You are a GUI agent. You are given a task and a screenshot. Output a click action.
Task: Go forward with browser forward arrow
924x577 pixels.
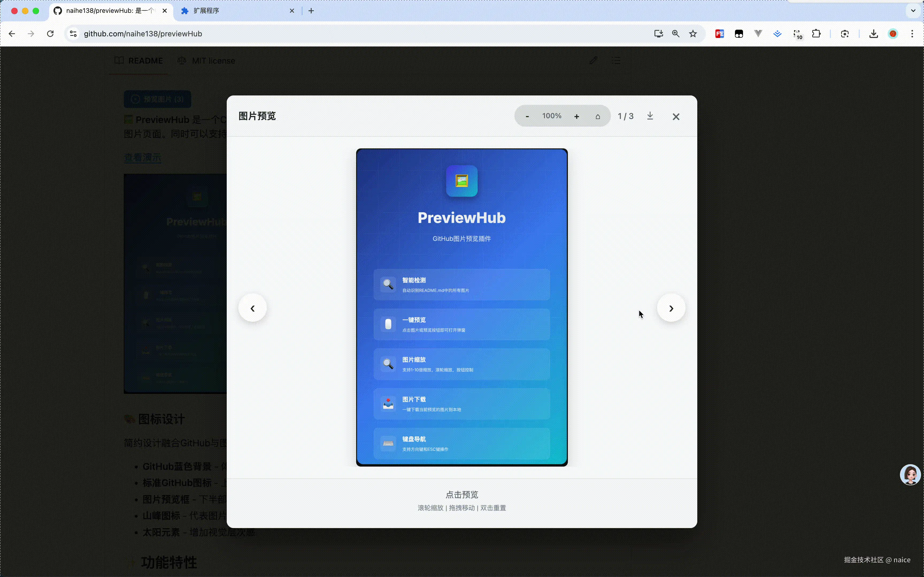point(31,34)
